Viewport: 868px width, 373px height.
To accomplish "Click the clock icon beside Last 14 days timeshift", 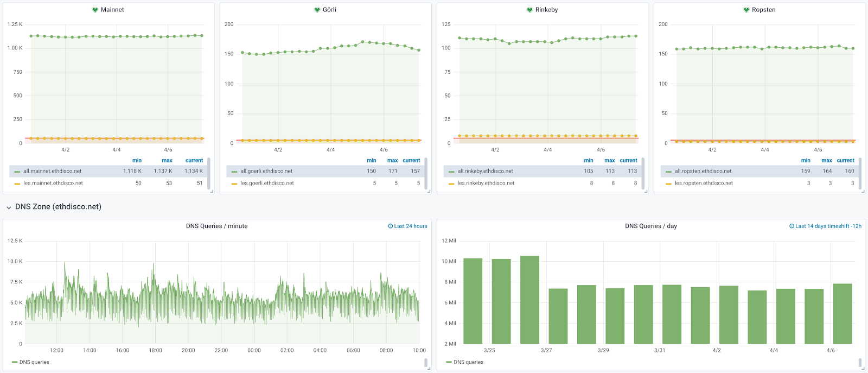I will 792,226.
